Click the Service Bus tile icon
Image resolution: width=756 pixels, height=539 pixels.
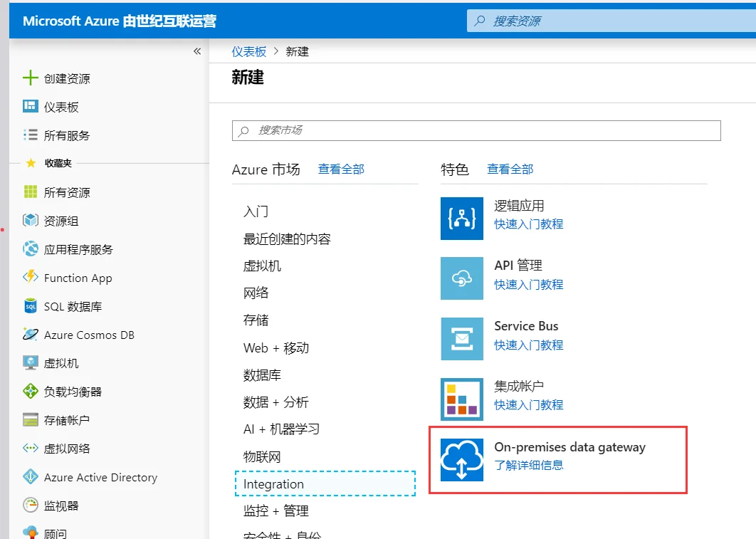(462, 338)
